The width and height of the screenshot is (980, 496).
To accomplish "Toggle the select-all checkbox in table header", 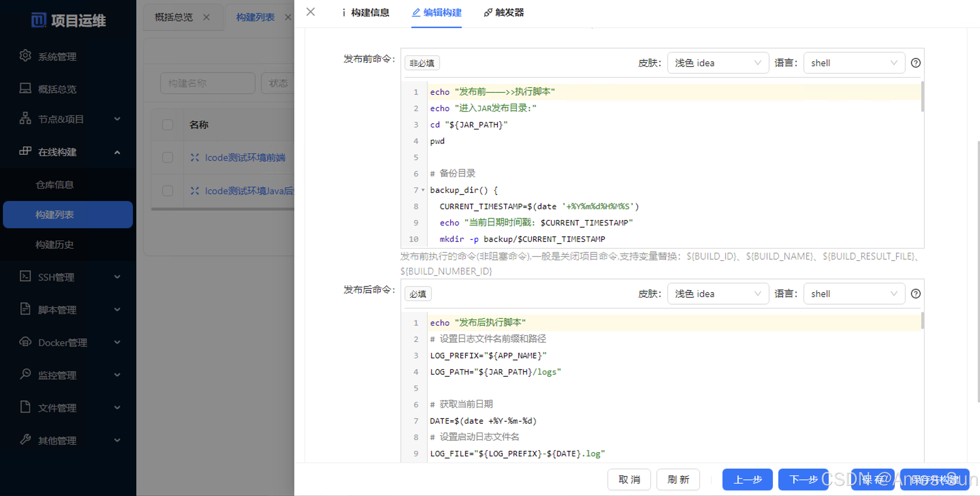I will click(x=168, y=124).
